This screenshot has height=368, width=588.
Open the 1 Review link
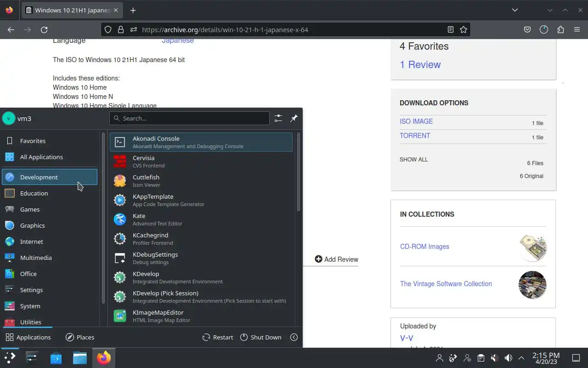420,64
